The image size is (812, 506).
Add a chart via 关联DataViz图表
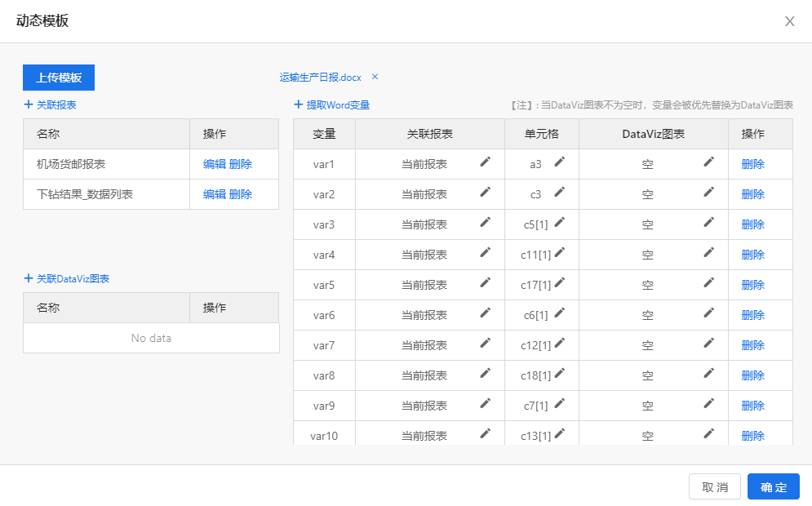point(67,278)
